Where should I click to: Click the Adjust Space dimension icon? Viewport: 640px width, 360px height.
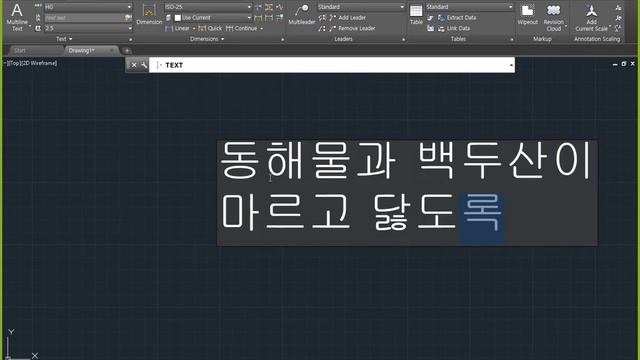point(269,7)
